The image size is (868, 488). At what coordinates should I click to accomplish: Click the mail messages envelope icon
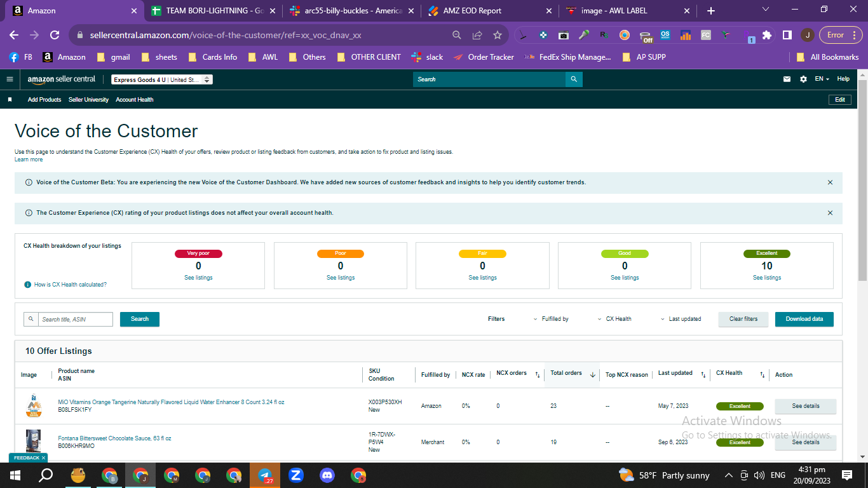point(787,79)
